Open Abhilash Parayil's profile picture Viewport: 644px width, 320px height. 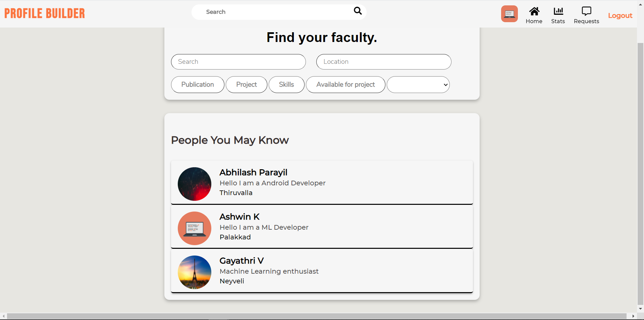(194, 184)
